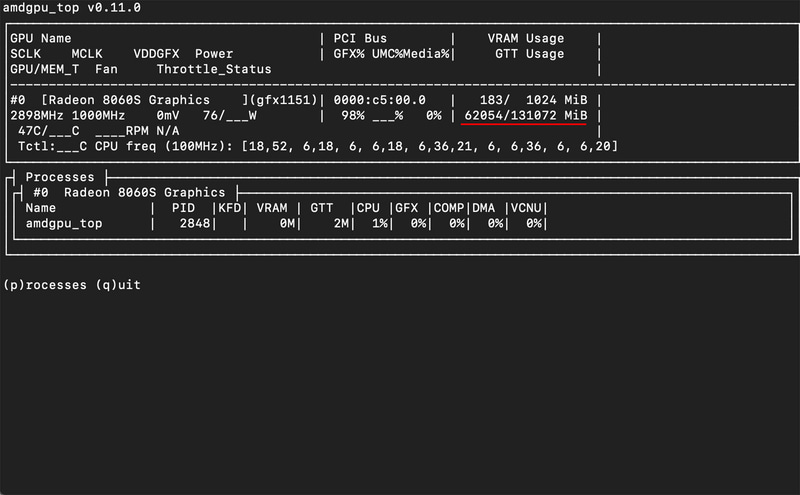Click the 76/___W power value
The image size is (800, 495).
230,115
